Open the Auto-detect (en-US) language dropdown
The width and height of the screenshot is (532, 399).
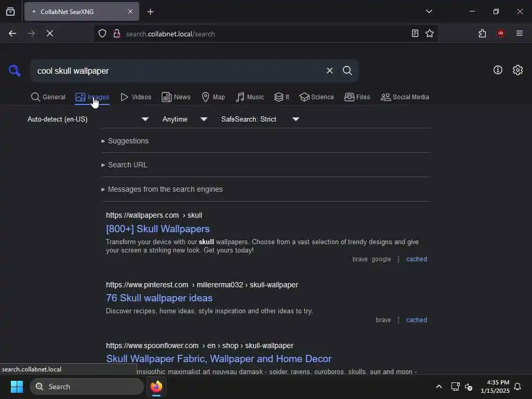(88, 119)
